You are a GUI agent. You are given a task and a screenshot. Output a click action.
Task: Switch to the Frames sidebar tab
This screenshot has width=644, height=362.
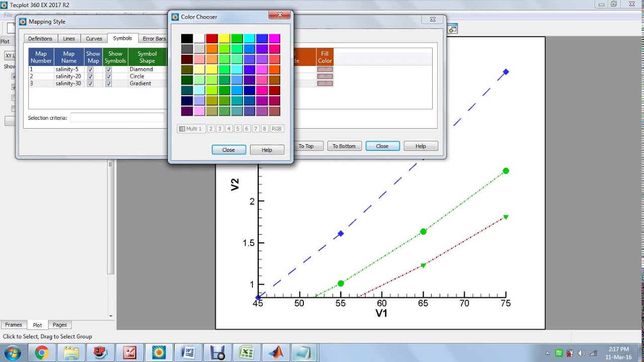[x=14, y=325]
